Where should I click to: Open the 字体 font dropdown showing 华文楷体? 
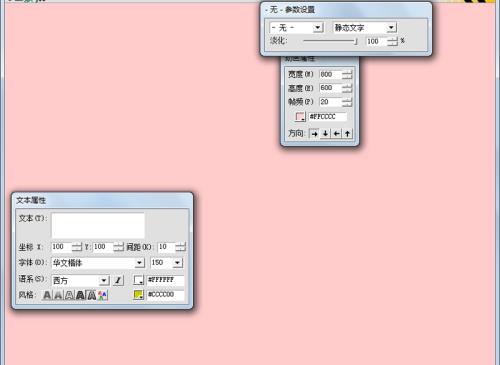98,263
